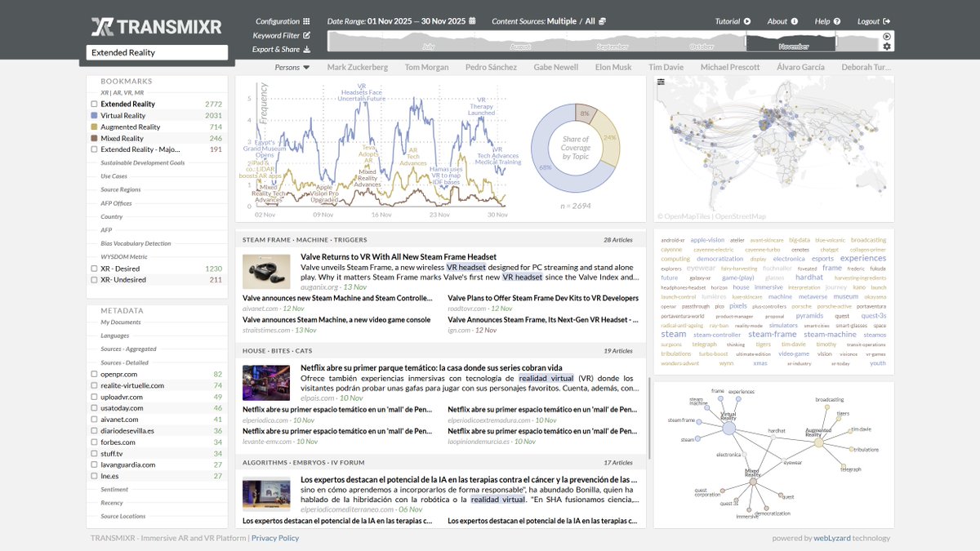The image size is (980, 551).
Task: Check the forbes.com source
Action: click(x=95, y=442)
